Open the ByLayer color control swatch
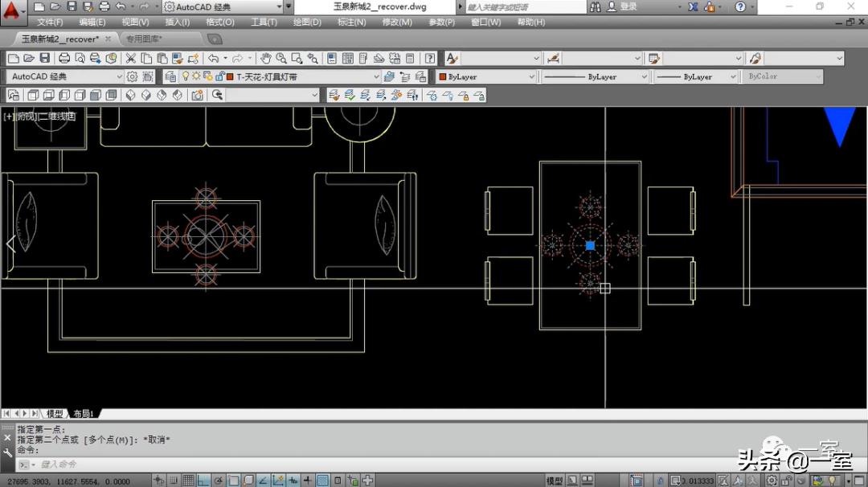Screen dimensions: 868x487 [x=485, y=77]
